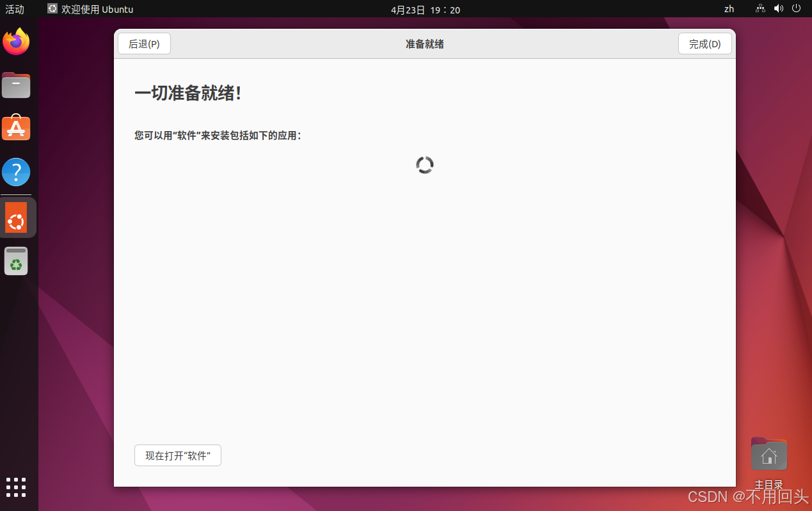
Task: Open the Trash in the dock
Action: pos(17,261)
